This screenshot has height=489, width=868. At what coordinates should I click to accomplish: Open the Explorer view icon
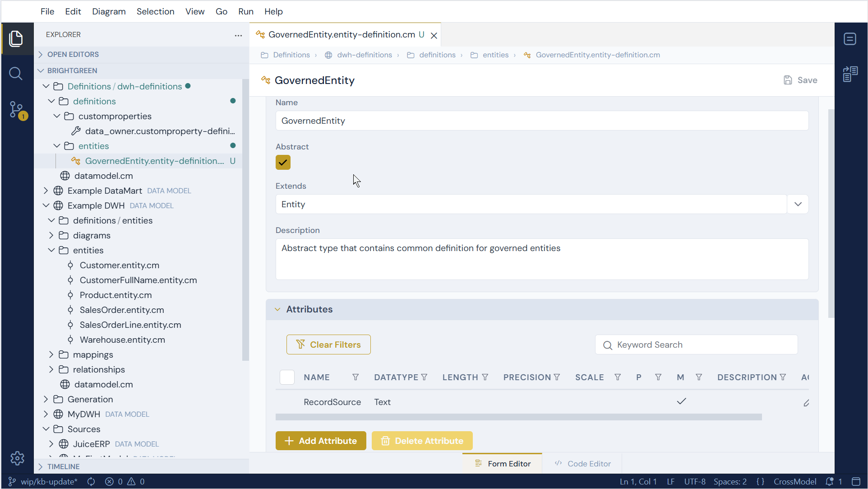pos(16,39)
